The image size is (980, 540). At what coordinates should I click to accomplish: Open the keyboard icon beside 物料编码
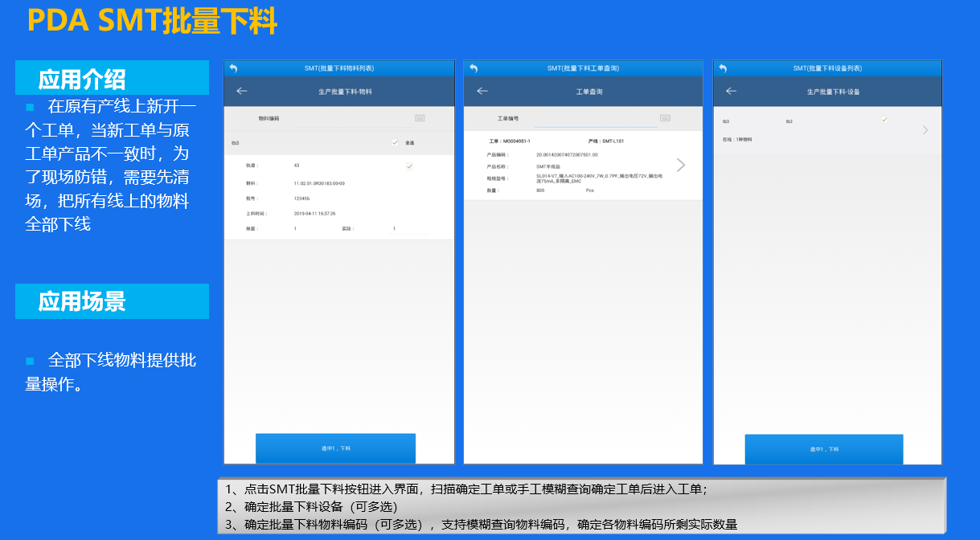(420, 118)
